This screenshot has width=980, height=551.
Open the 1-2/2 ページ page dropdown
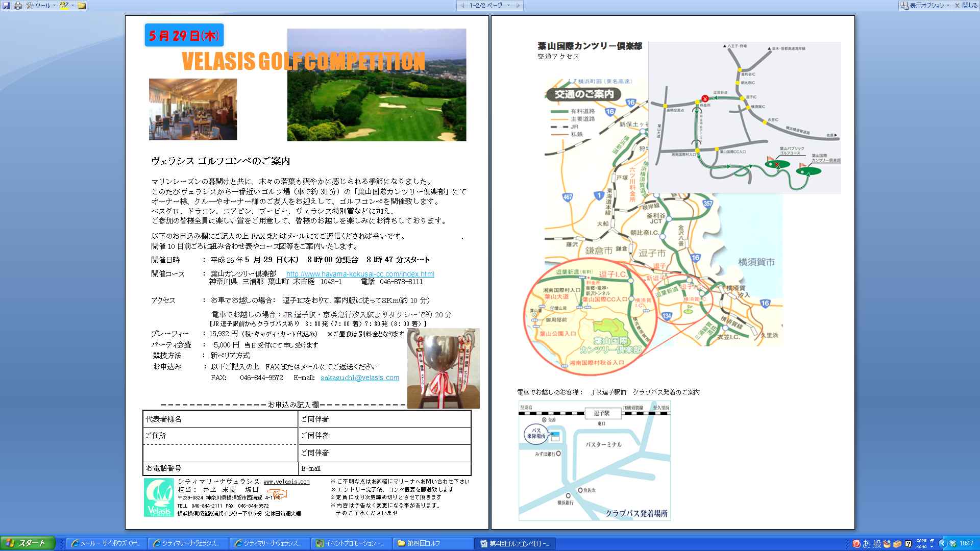pyautogui.click(x=489, y=6)
